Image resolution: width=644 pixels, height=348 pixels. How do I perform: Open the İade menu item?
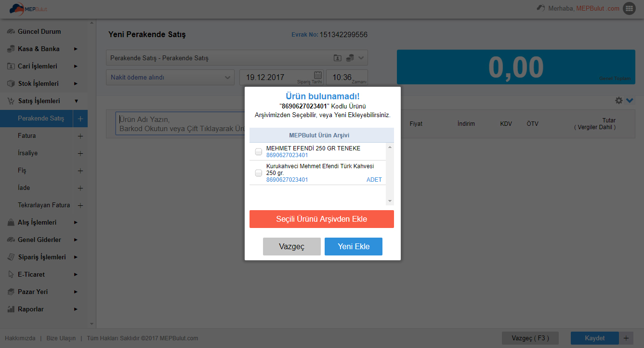tap(24, 188)
